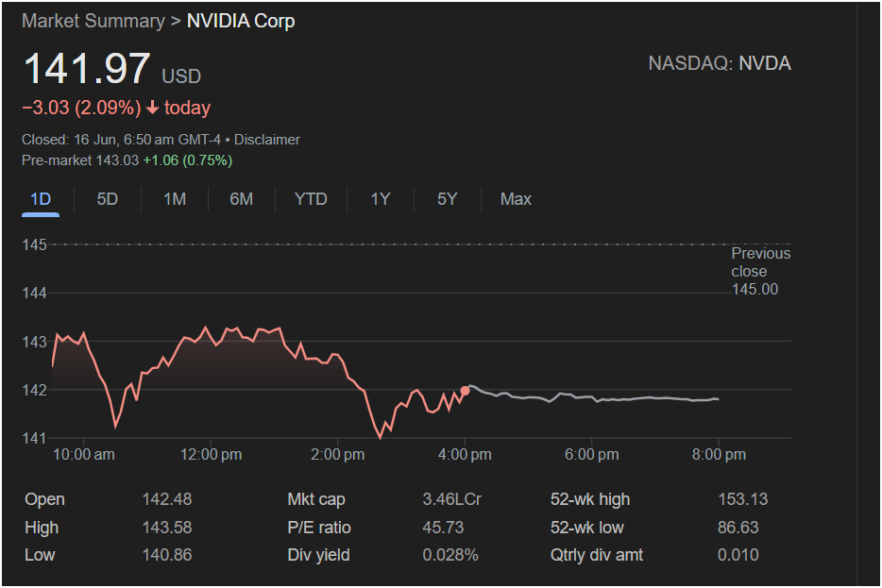Viewport: 882px width, 588px height.
Task: Select the Max range tab
Action: [516, 199]
